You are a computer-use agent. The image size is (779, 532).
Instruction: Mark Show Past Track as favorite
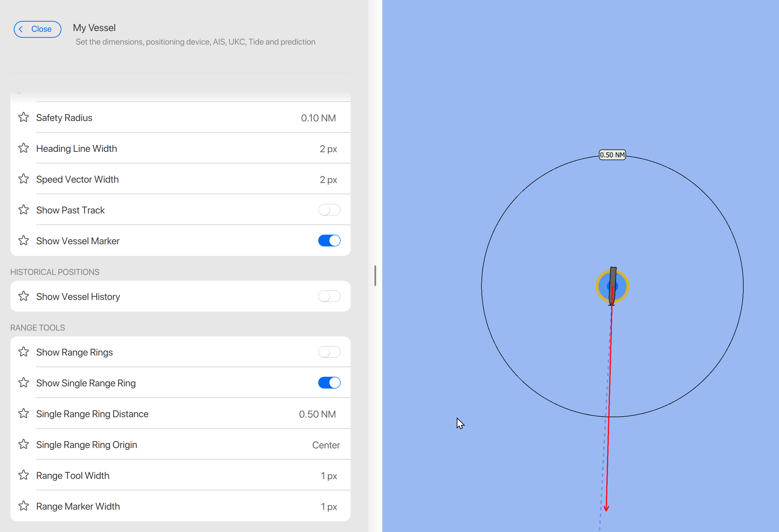(x=24, y=210)
